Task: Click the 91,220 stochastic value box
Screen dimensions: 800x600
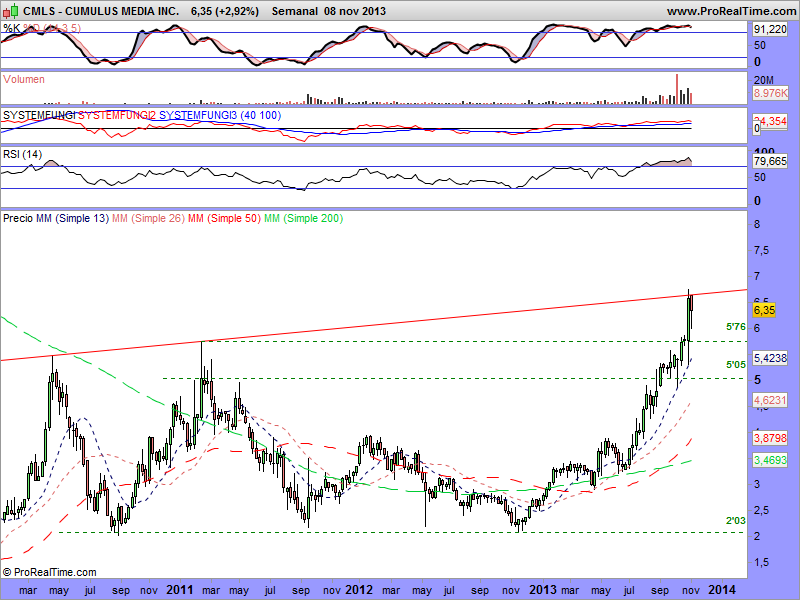Action: pos(770,30)
